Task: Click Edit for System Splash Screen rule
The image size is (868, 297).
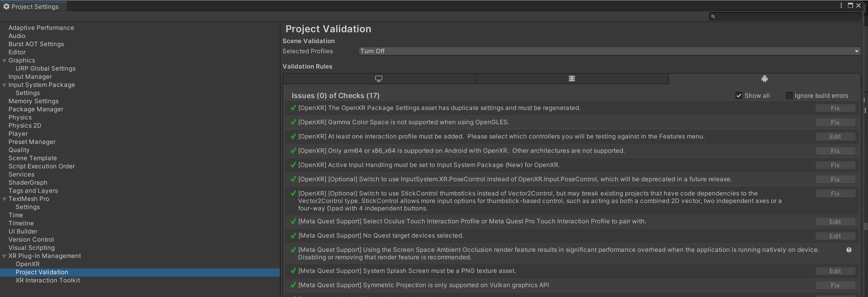Action: 835,271
